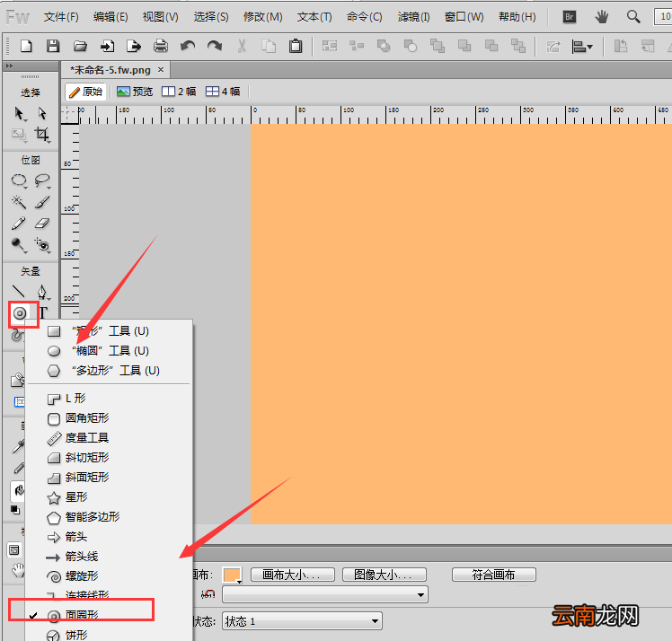Click the 图像大小... button
The height and width of the screenshot is (641, 672).
click(384, 575)
